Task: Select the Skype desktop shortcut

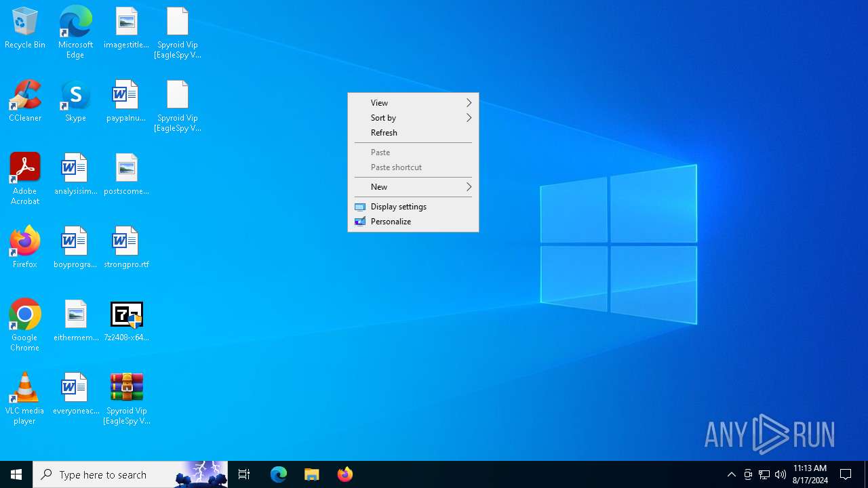Action: tap(75, 101)
